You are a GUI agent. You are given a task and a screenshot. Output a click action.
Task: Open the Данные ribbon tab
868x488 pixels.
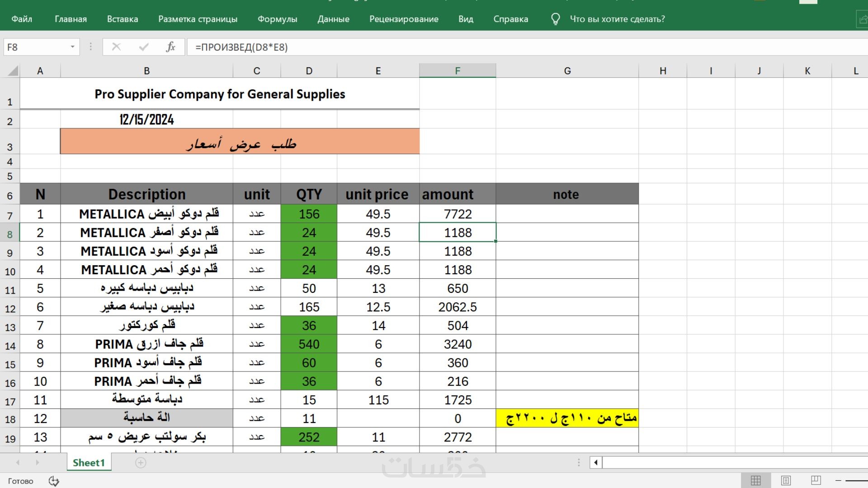click(x=333, y=19)
